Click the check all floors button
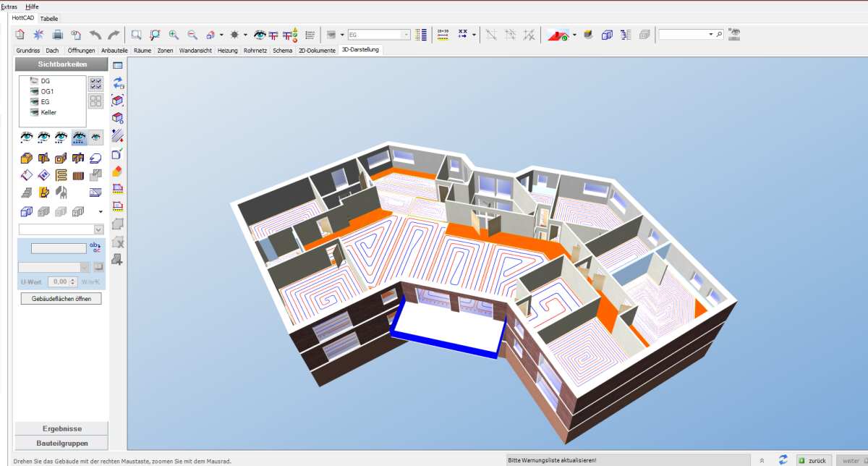This screenshot has width=868, height=466. pos(96,84)
